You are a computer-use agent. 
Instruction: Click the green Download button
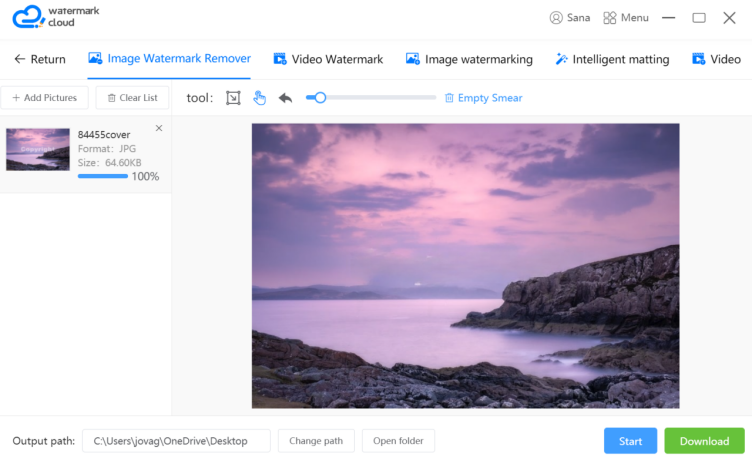704,441
